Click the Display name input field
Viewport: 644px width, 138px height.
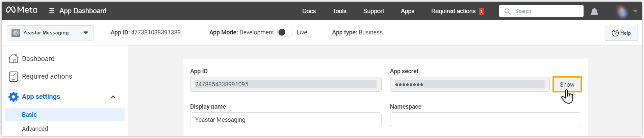285,120
